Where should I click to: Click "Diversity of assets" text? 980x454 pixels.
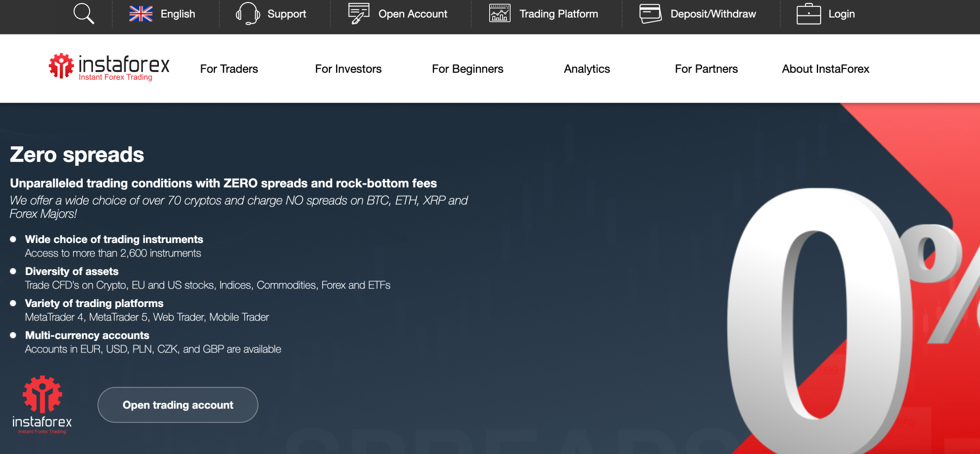[x=72, y=271]
